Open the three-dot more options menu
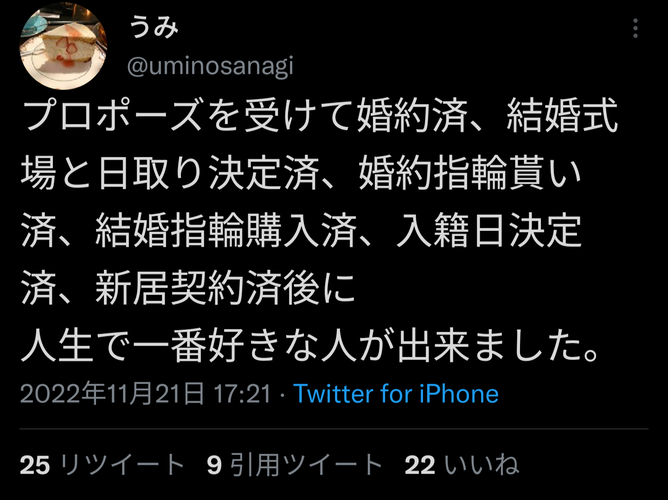The height and width of the screenshot is (500, 668). point(635,29)
